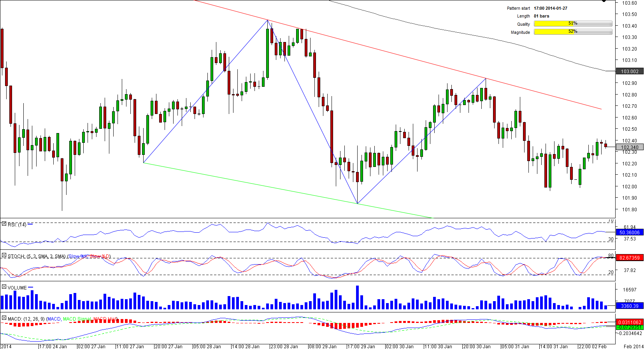Click the 17:00 29 Jan time axis label
This screenshot has height=349, width=644.
pyautogui.click(x=361, y=346)
